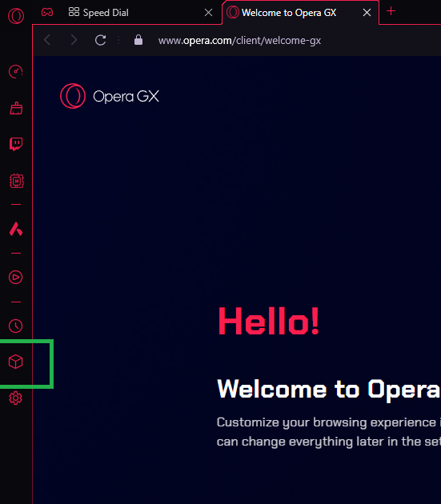
Task: Click the Opera GX logo on page
Action: (x=110, y=96)
